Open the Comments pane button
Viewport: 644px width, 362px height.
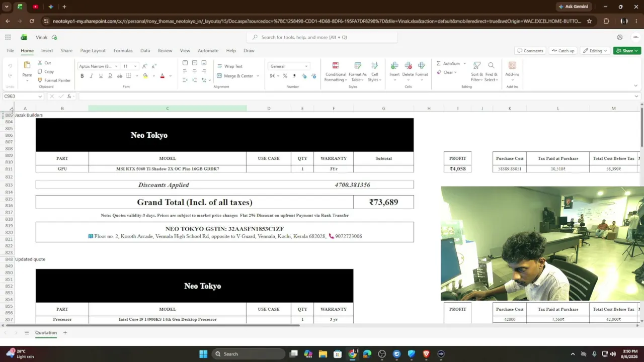530,51
